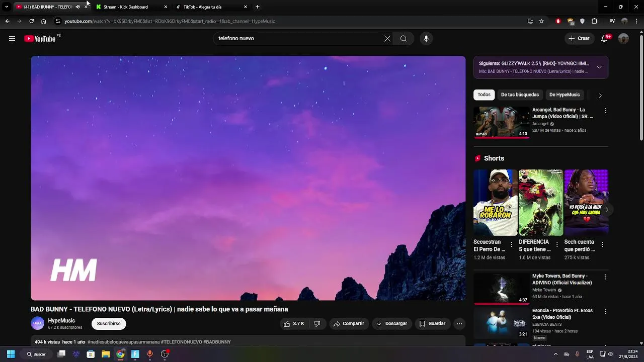Open the media control music-note icon
Screen dimensions: 644x362
[x=612, y=21]
